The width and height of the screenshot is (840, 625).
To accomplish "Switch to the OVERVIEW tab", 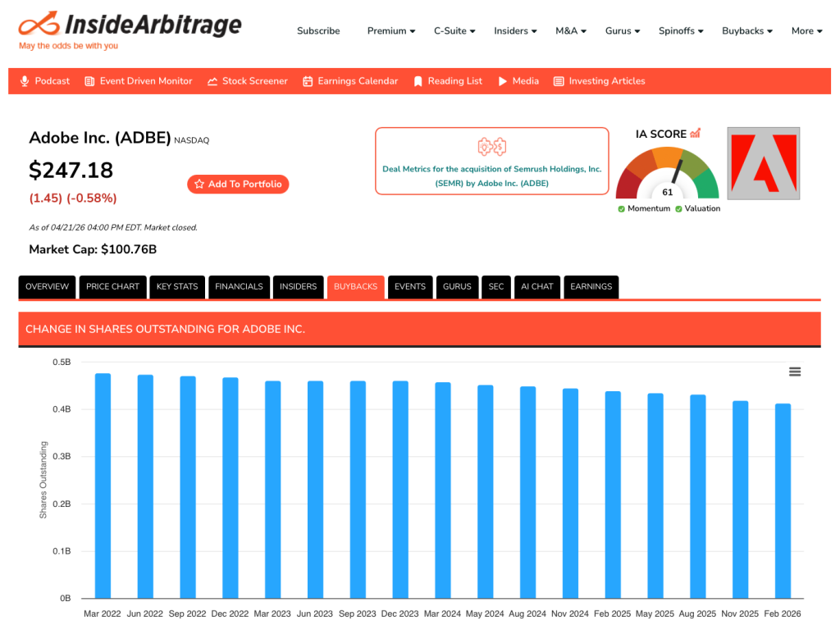I will point(47,286).
